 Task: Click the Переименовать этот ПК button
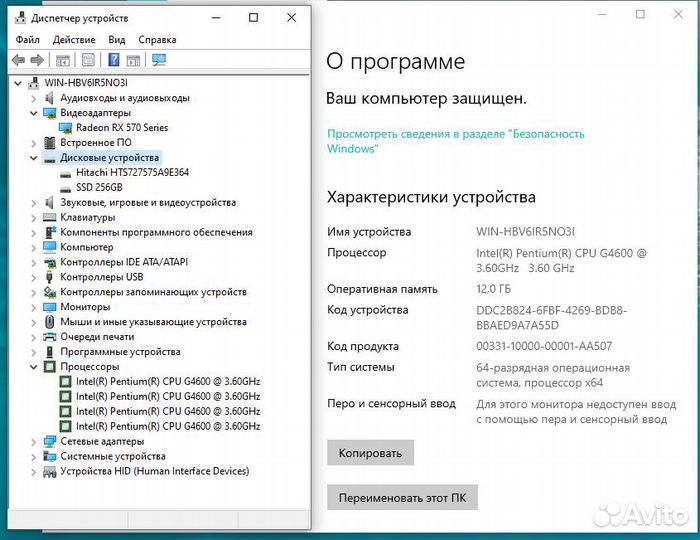coord(402,497)
